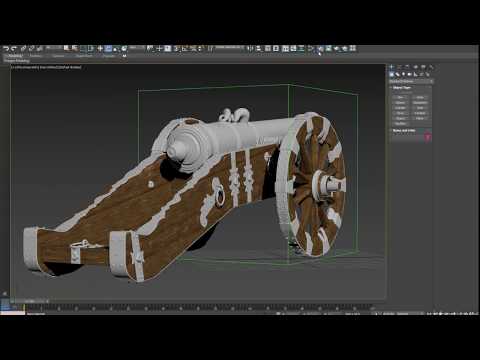Select Helpers category in Create panel
480x360 pixels.
(x=415, y=74)
